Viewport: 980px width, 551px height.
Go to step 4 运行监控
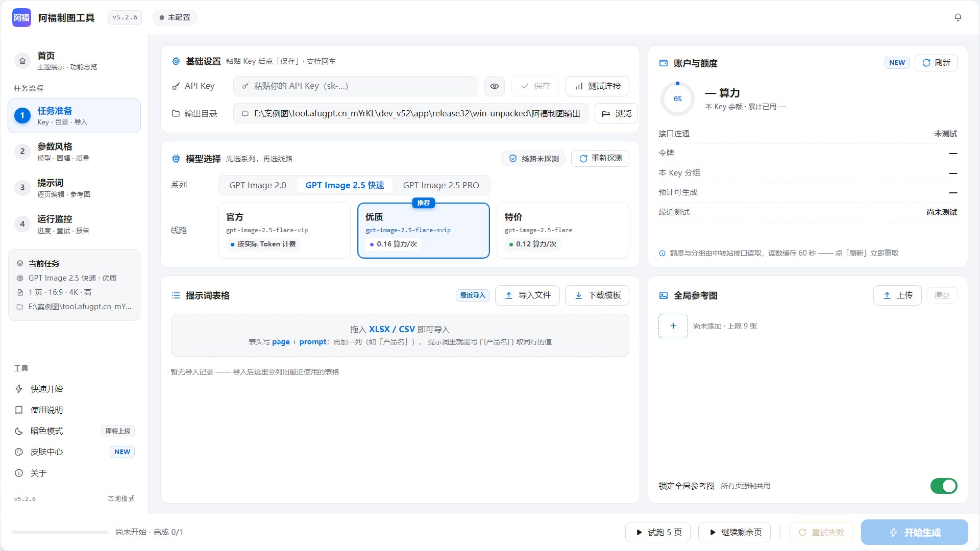point(75,224)
